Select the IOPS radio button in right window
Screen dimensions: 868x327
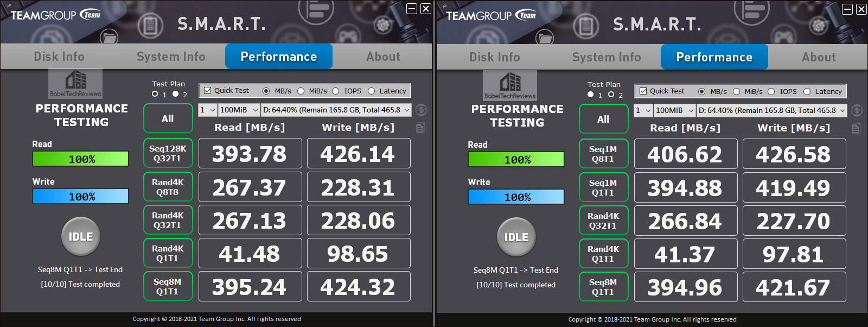[x=771, y=92]
